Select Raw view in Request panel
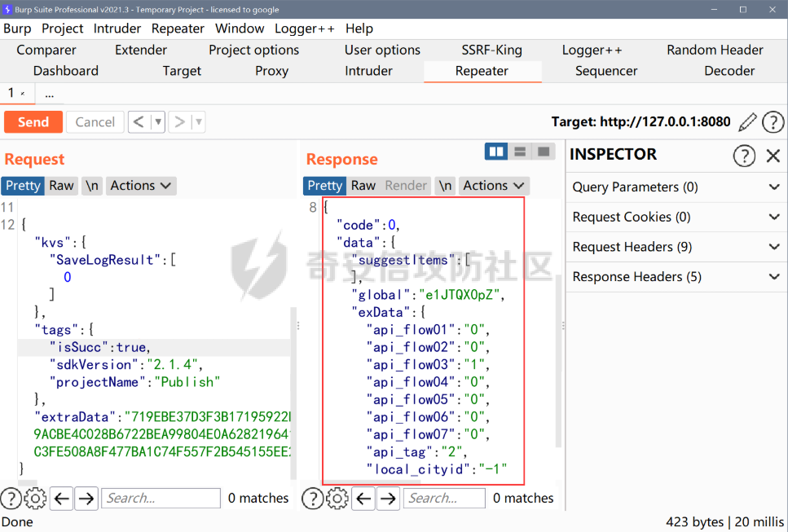The image size is (788, 532). click(61, 186)
